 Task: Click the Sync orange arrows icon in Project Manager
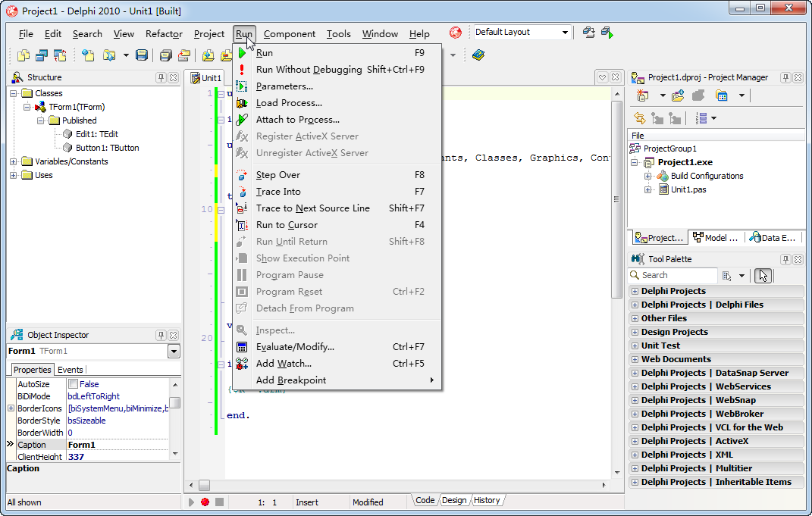click(640, 118)
